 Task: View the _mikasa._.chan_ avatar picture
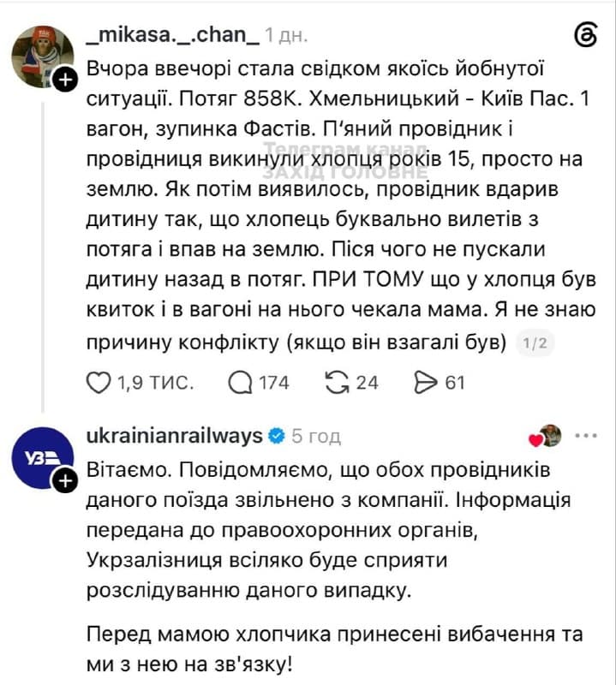tap(42, 57)
